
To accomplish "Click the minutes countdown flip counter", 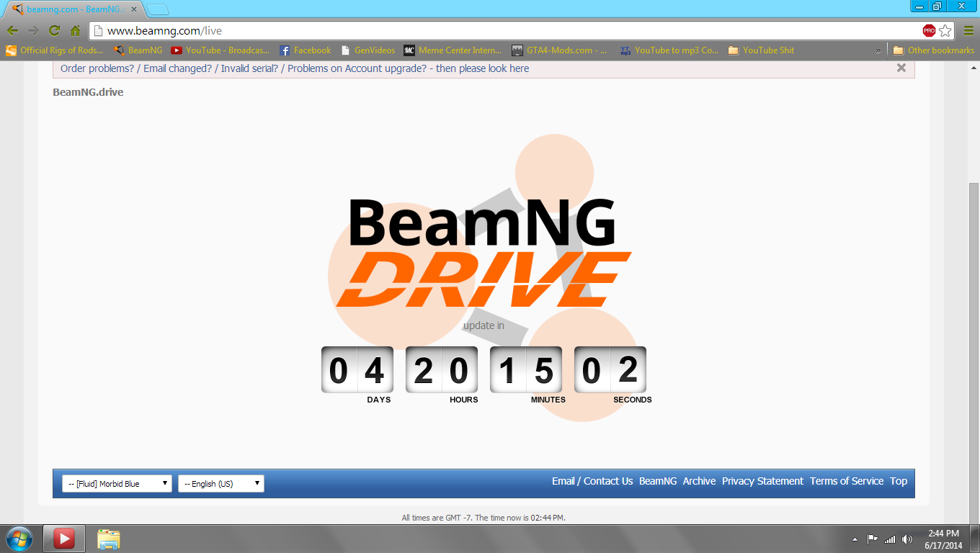I will (526, 369).
